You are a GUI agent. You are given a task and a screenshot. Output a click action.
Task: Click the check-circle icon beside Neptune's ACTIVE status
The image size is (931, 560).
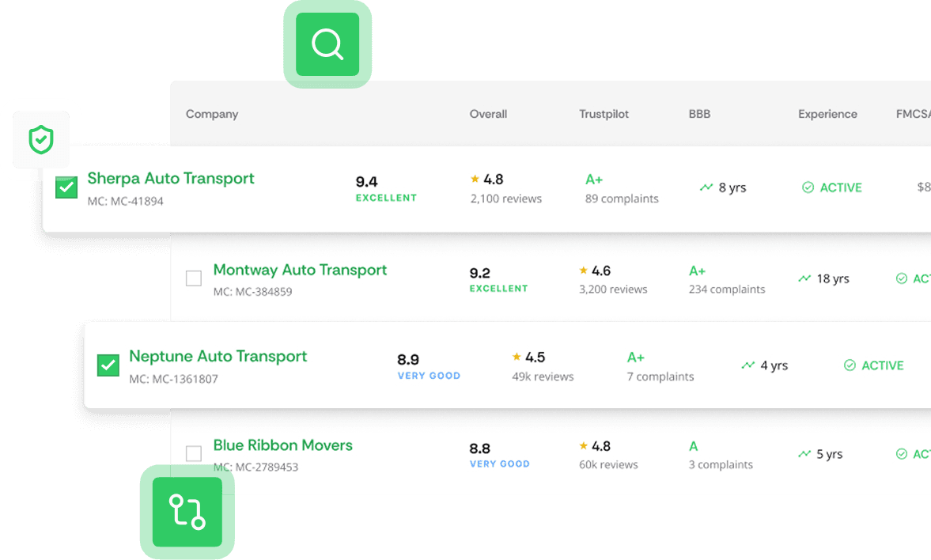pos(850,365)
